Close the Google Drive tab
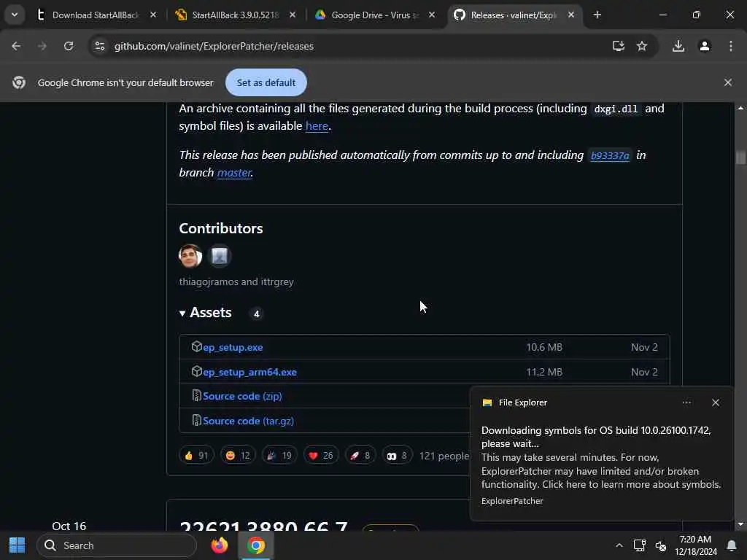The width and height of the screenshot is (747, 560). [432, 15]
